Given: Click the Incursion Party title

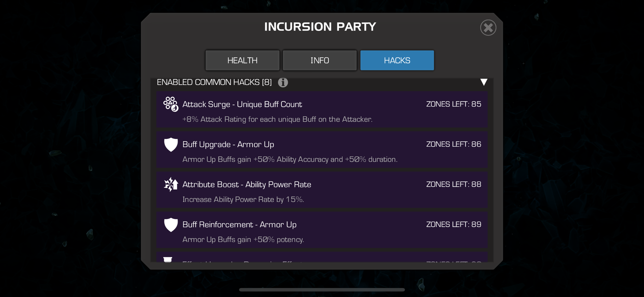Looking at the screenshot, I should click(x=320, y=26).
